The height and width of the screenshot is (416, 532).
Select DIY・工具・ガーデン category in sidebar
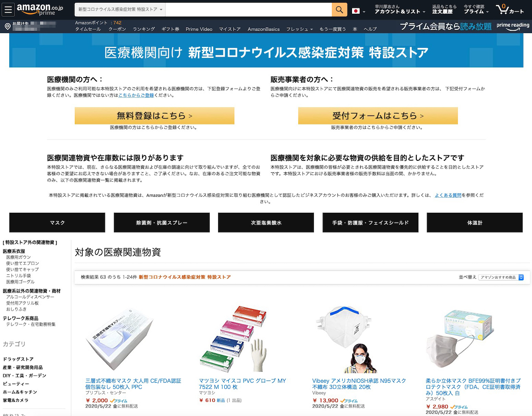point(24,376)
